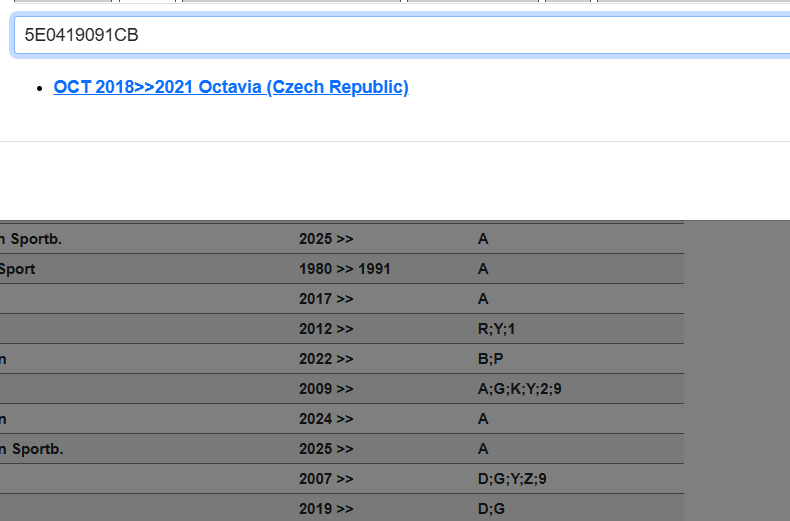This screenshot has height=521, width=790.
Task: Select the 2009 >> year cell
Action: coord(326,389)
